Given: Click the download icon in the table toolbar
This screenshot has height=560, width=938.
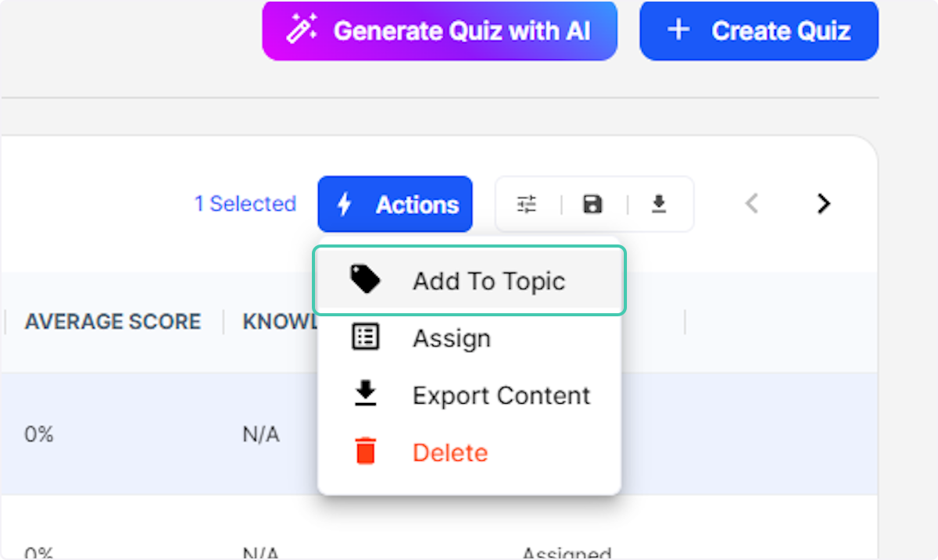Looking at the screenshot, I should [x=658, y=204].
